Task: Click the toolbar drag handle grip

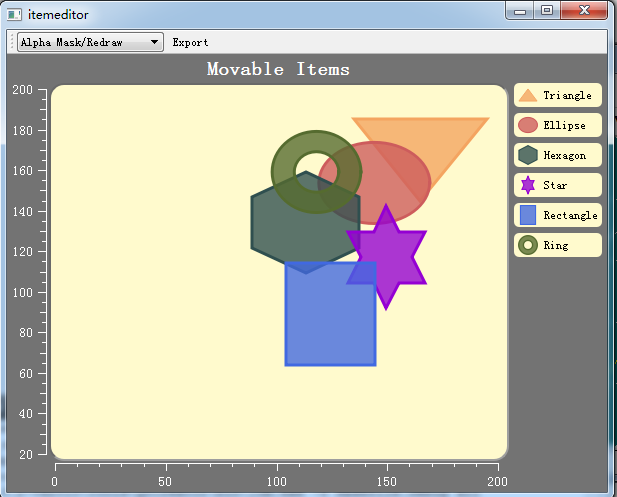Action: tap(12, 42)
